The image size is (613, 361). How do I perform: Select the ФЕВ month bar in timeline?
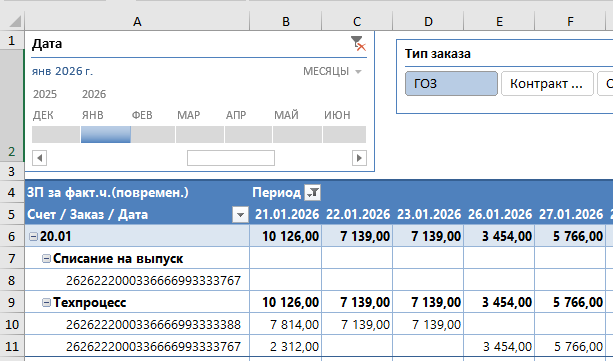click(153, 135)
